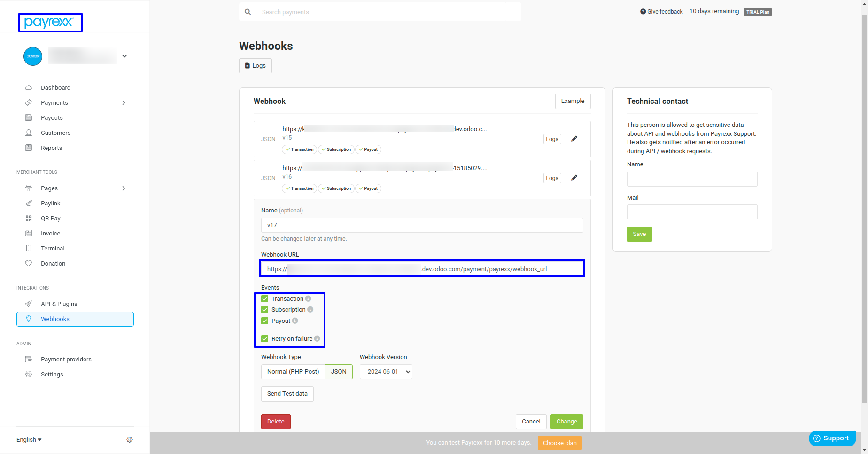
Task: Expand the Payments submenu chevron
Action: [x=124, y=103]
